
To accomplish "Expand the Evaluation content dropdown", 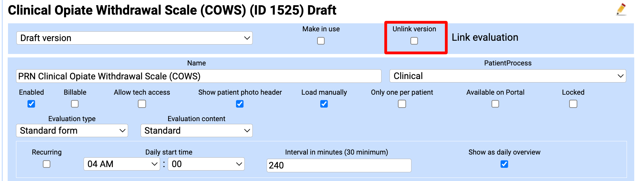I will point(196,131).
